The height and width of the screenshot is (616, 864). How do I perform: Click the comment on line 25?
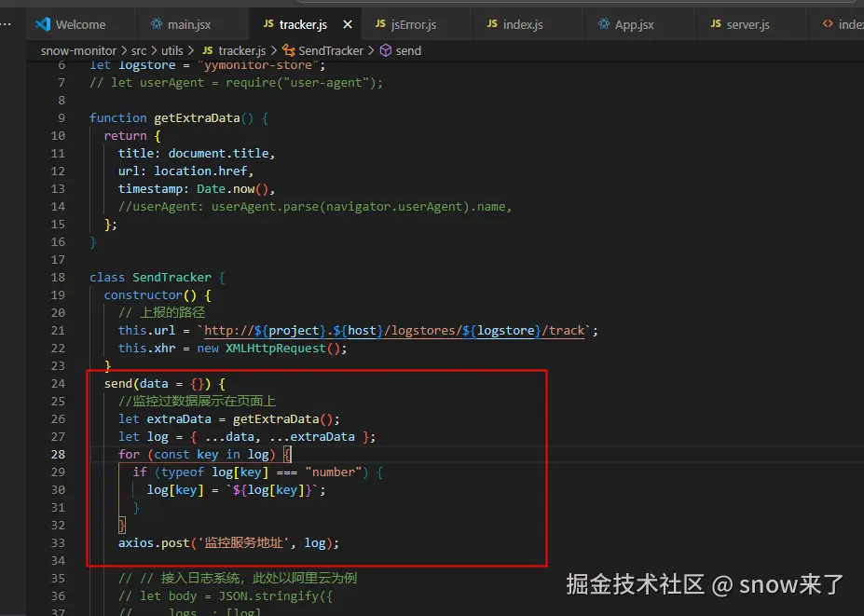click(x=197, y=401)
